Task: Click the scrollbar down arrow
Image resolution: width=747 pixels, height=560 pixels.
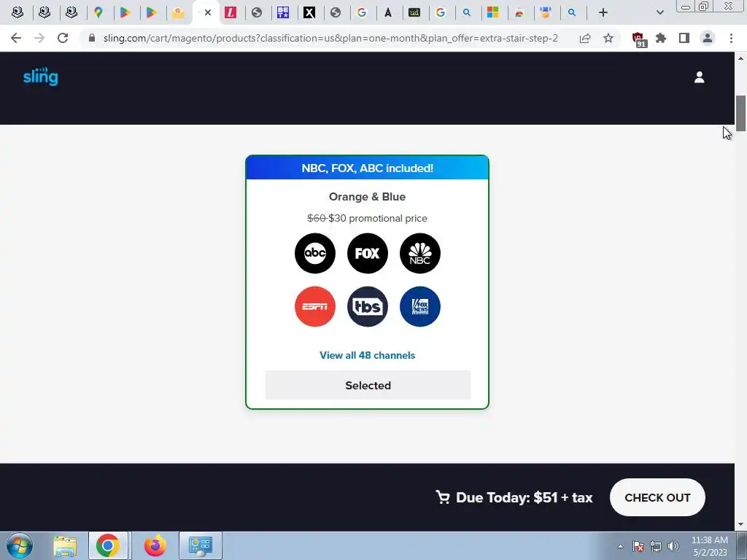Action: (x=740, y=525)
